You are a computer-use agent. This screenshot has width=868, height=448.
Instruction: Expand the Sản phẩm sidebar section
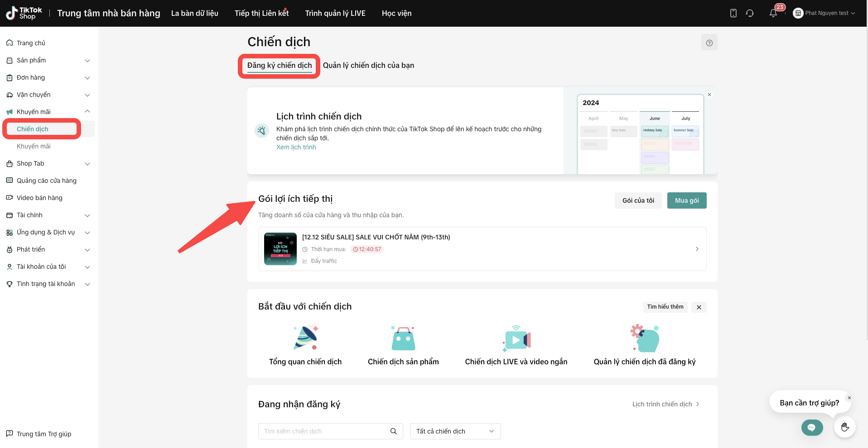[x=87, y=61]
